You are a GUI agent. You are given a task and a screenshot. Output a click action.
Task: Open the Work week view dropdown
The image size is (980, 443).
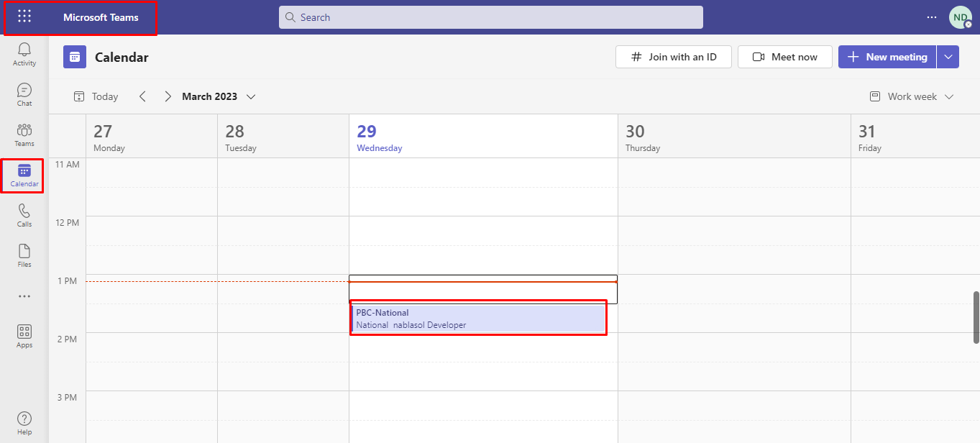pyautogui.click(x=912, y=96)
